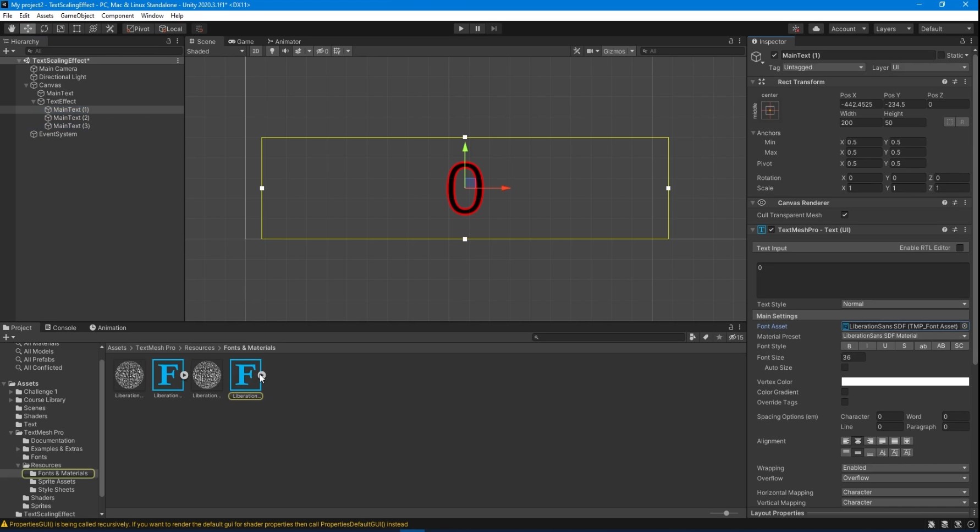Set center text alignment
Screen dimensions: 980x532
tap(858, 441)
